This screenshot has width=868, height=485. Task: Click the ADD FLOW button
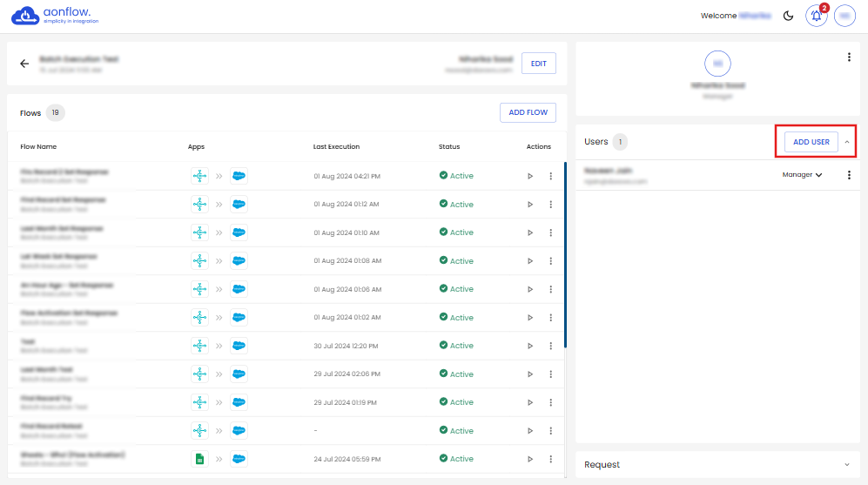click(528, 112)
